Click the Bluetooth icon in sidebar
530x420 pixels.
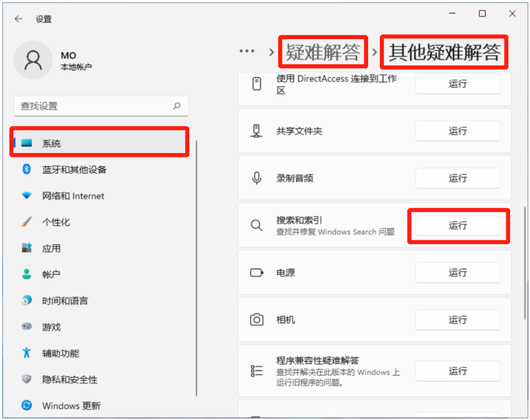[x=26, y=169]
